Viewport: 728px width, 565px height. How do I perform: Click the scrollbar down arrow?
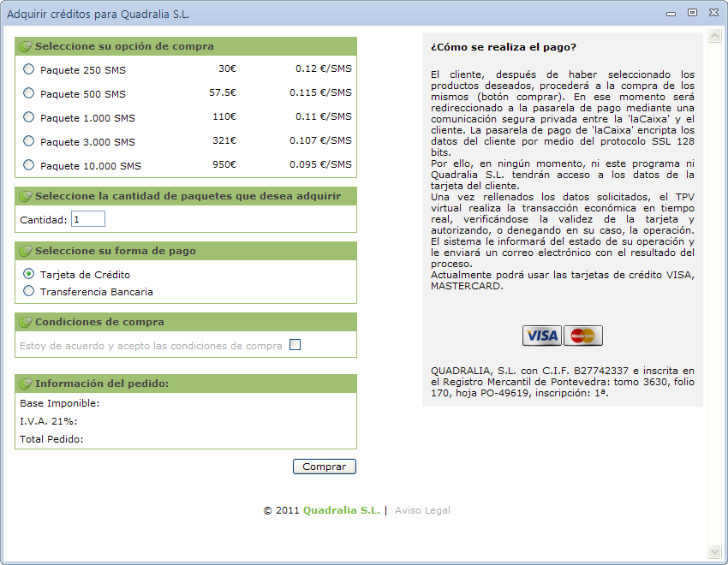point(716,552)
